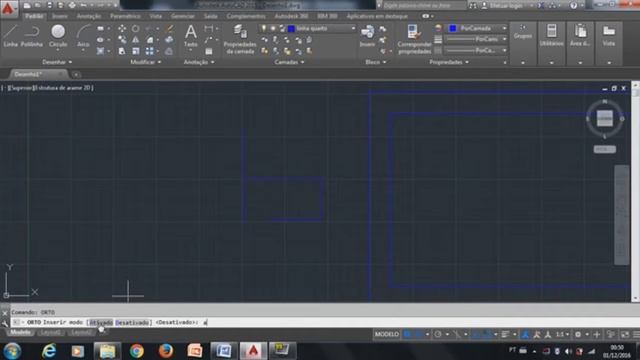Toggle the lineweight display in status bar
The image size is (640, 360).
pyautogui.click(x=505, y=334)
